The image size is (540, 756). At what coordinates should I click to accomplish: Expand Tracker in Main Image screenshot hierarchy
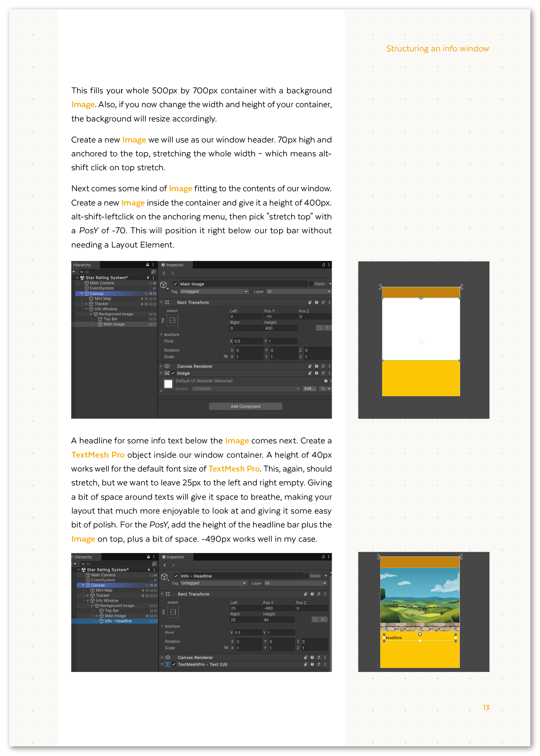pos(87,304)
